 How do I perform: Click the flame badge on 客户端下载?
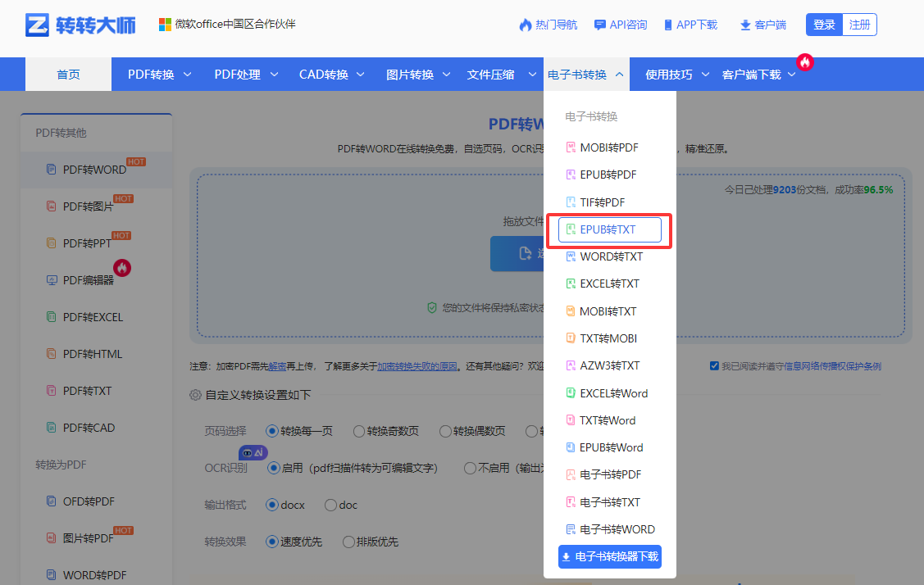point(805,61)
